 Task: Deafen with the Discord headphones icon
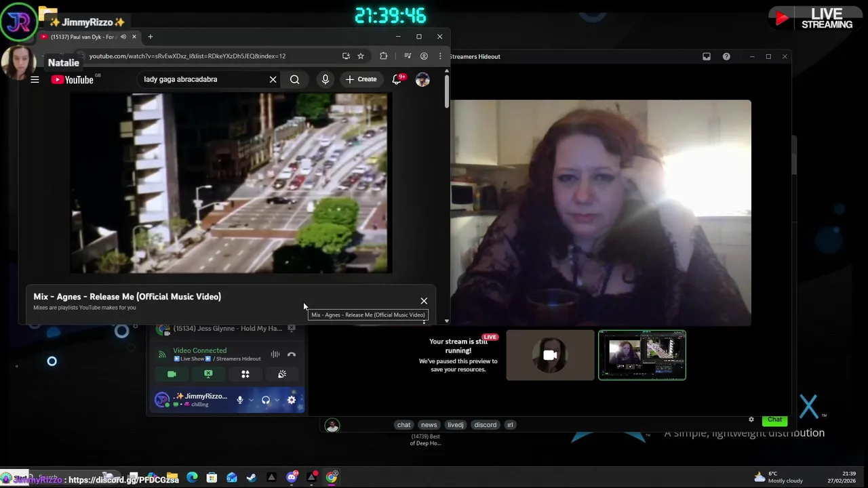[265, 400]
